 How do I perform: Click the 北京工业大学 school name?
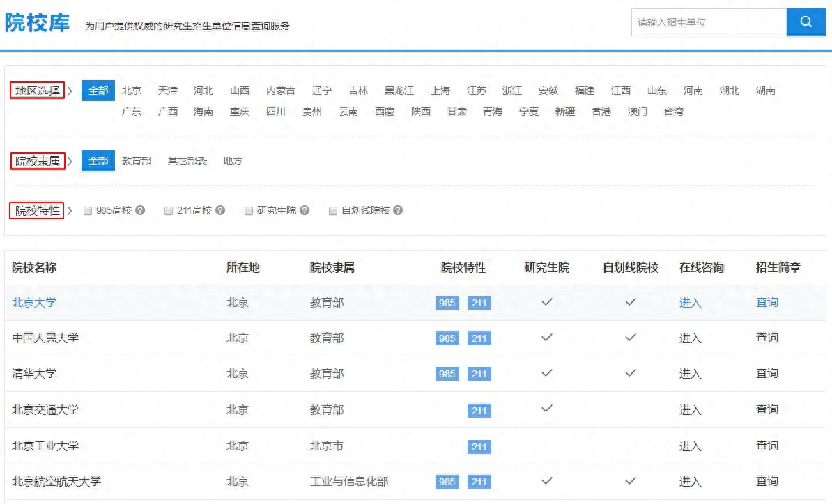[45, 446]
